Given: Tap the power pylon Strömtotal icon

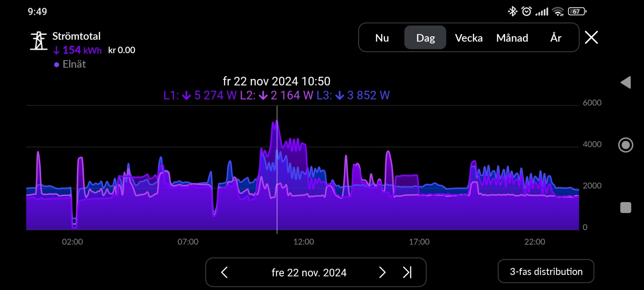Looking at the screenshot, I should (38, 41).
